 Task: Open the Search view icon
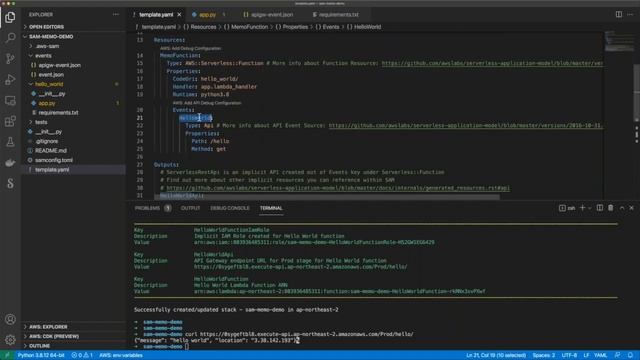click(10, 38)
